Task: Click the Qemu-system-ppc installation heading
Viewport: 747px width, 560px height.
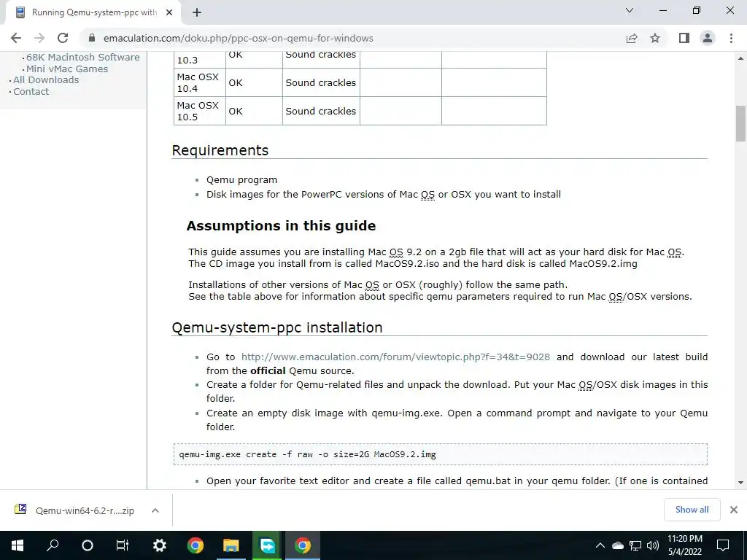Action: pyautogui.click(x=277, y=327)
